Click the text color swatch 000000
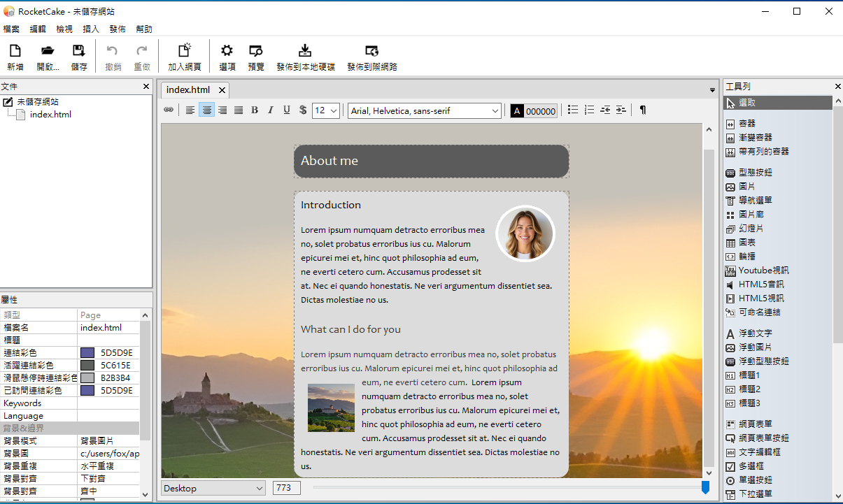This screenshot has height=504, width=843. pyautogui.click(x=534, y=111)
